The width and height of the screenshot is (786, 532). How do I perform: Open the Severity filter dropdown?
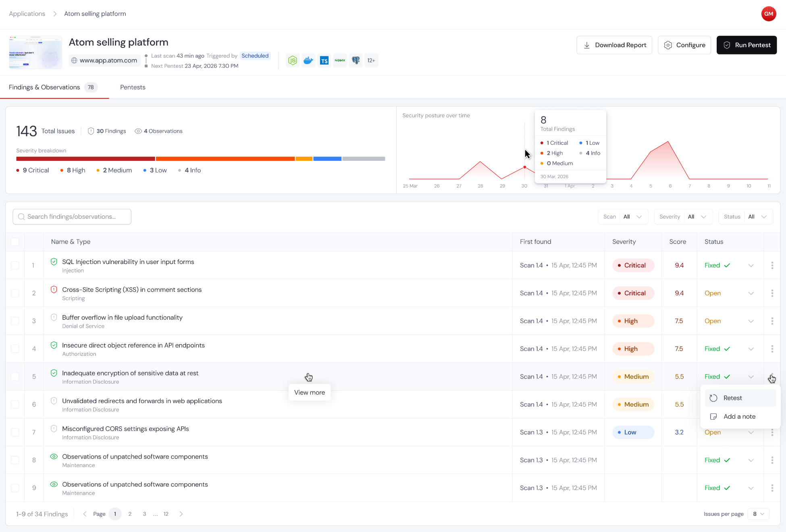point(683,216)
